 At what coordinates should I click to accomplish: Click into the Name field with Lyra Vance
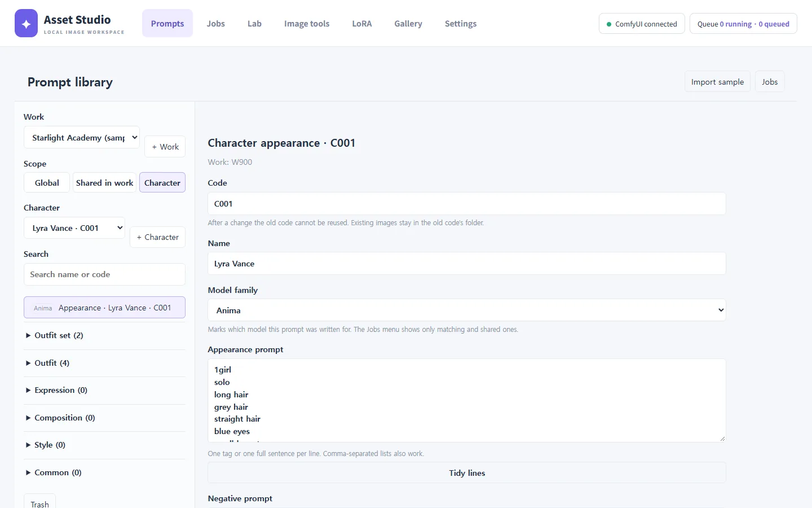pyautogui.click(x=467, y=264)
